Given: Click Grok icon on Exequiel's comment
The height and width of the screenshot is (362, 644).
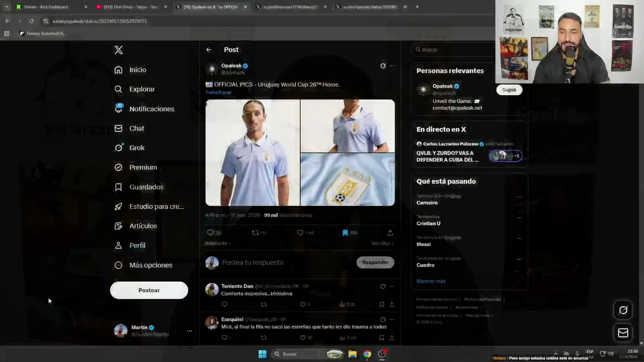Looking at the screenshot, I should 383,320.
